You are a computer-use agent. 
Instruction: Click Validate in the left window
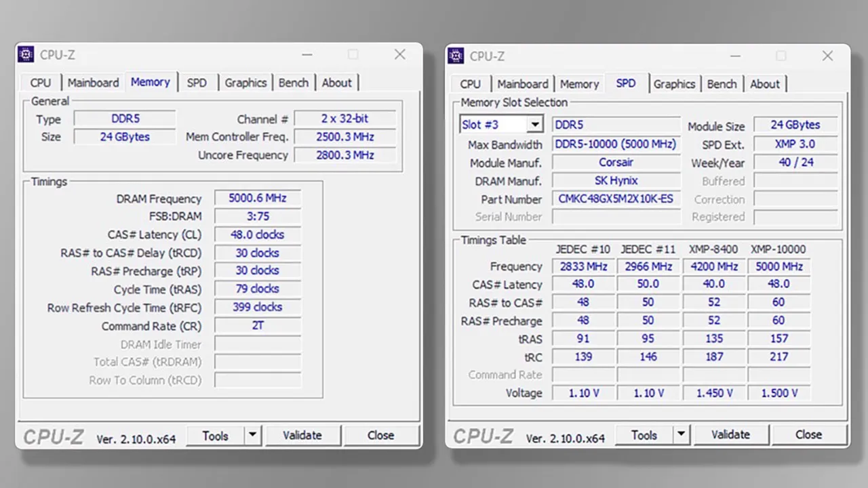pyautogui.click(x=302, y=436)
